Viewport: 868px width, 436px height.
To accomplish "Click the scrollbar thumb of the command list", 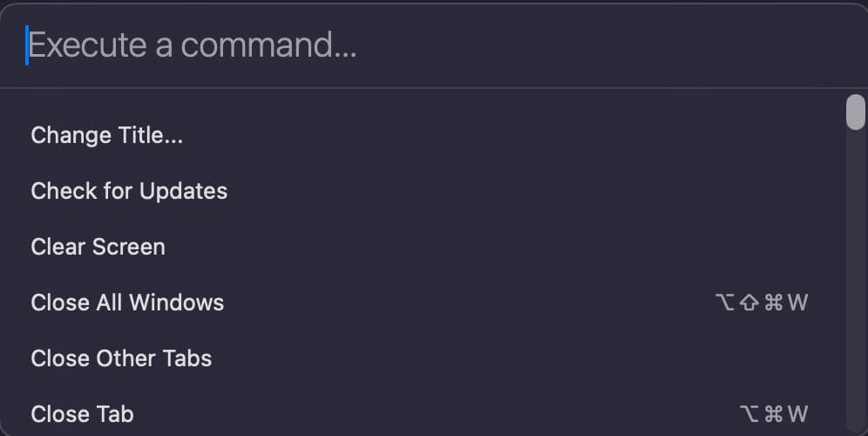I will (855, 112).
